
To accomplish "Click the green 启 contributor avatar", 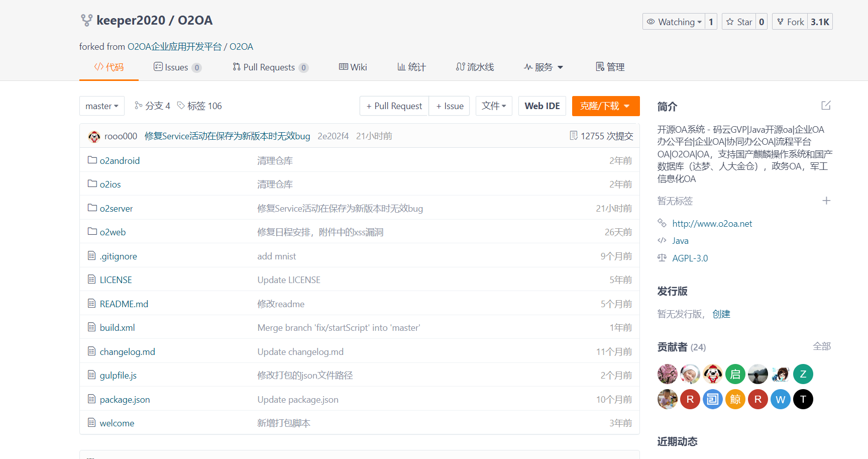I will pos(735,374).
